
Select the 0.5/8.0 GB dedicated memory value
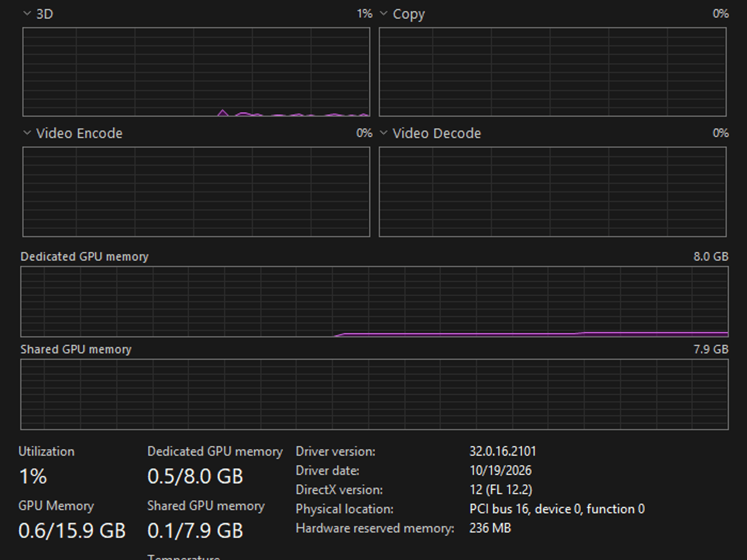pos(195,477)
